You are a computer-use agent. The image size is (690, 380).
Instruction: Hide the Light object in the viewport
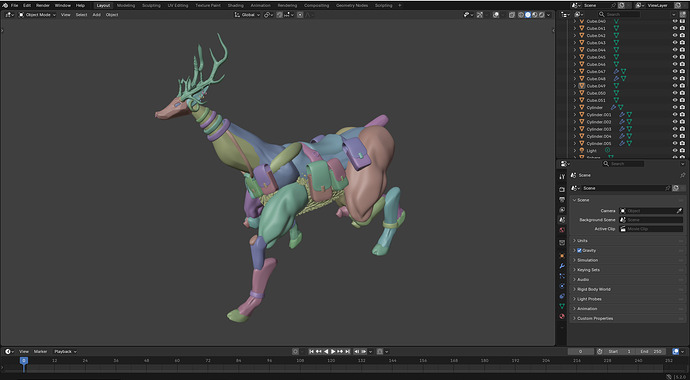[x=675, y=150]
